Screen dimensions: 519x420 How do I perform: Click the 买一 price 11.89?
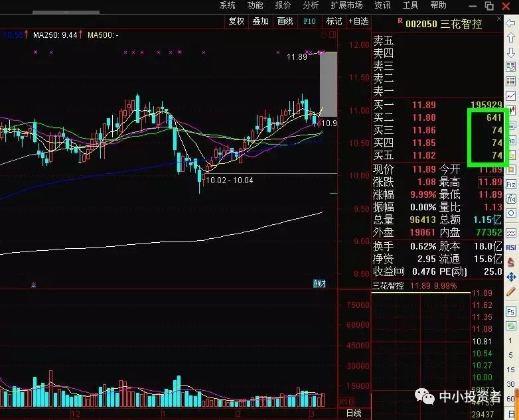point(424,105)
